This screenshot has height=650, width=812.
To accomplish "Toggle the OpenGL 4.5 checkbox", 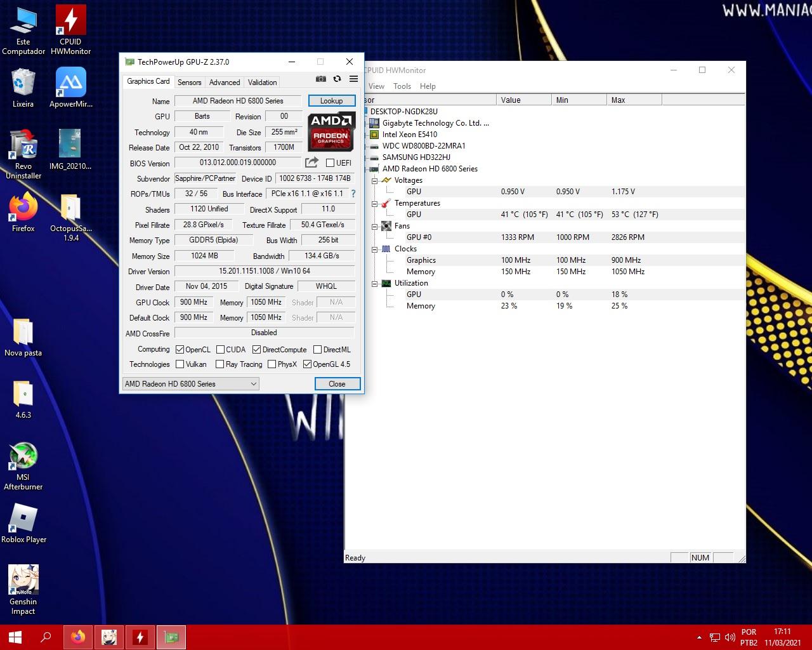I will 307,364.
